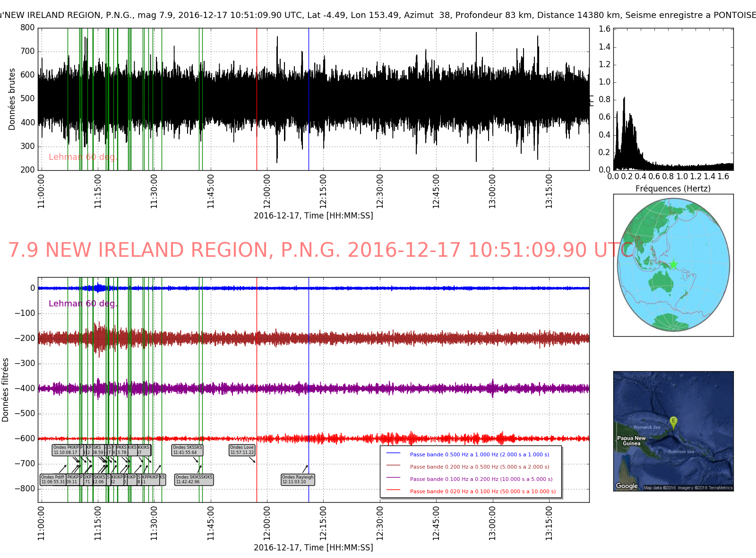This screenshot has height=558, width=756.
Task: Click the Ondes Pdiff annotation label
Action: 52,480
